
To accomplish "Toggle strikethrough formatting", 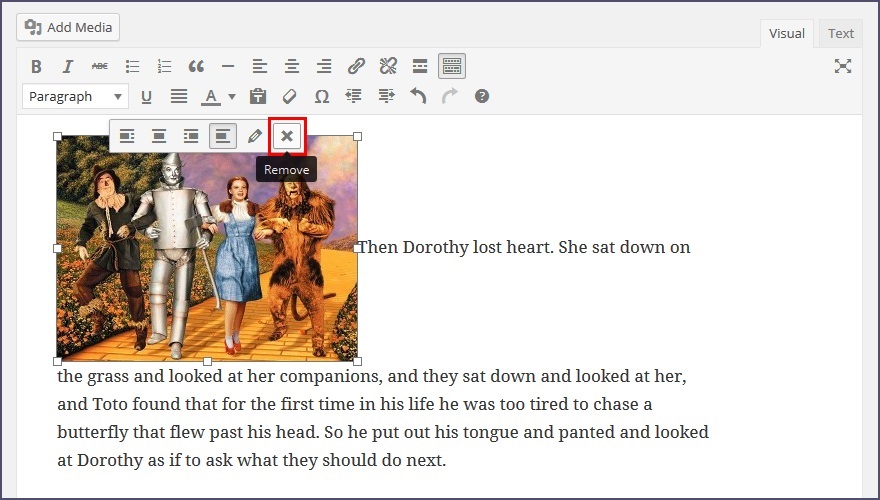I will click(x=100, y=67).
